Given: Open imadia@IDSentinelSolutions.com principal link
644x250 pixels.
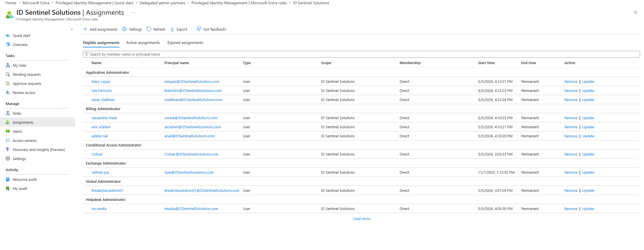Looking at the screenshot, I should point(191,209).
